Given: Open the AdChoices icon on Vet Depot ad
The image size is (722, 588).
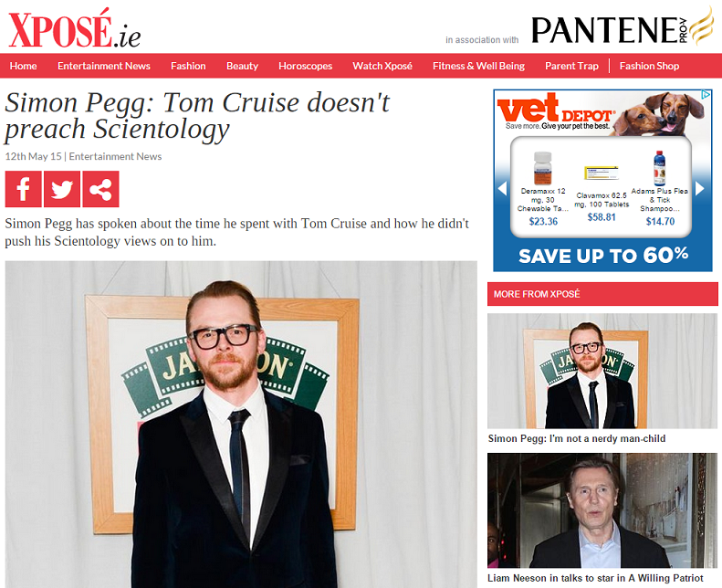Looking at the screenshot, I should click(x=706, y=94).
